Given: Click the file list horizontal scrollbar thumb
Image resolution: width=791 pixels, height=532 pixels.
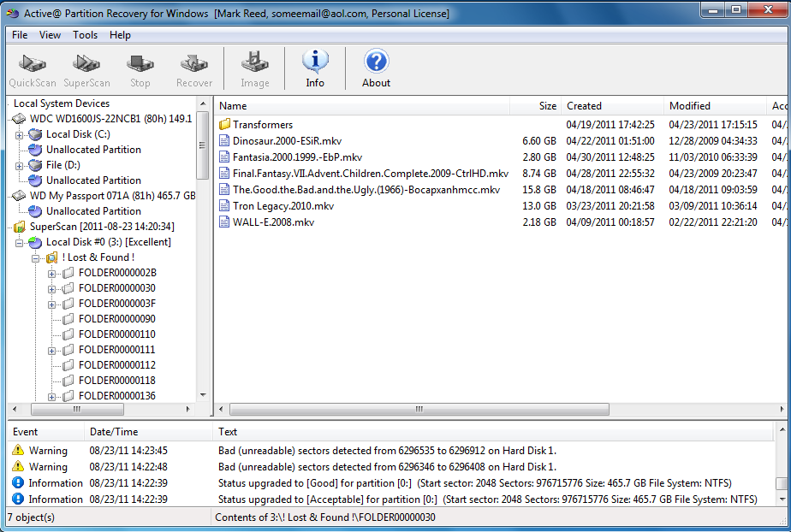Looking at the screenshot, I should point(419,409).
